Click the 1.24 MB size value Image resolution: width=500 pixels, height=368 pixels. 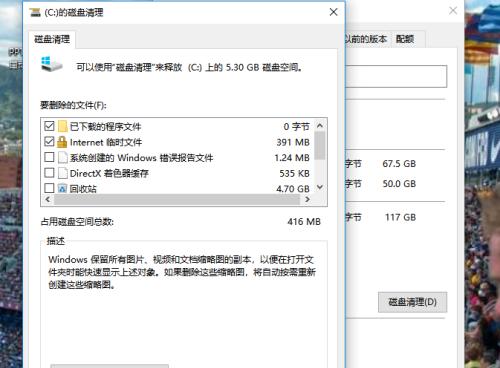(x=292, y=158)
